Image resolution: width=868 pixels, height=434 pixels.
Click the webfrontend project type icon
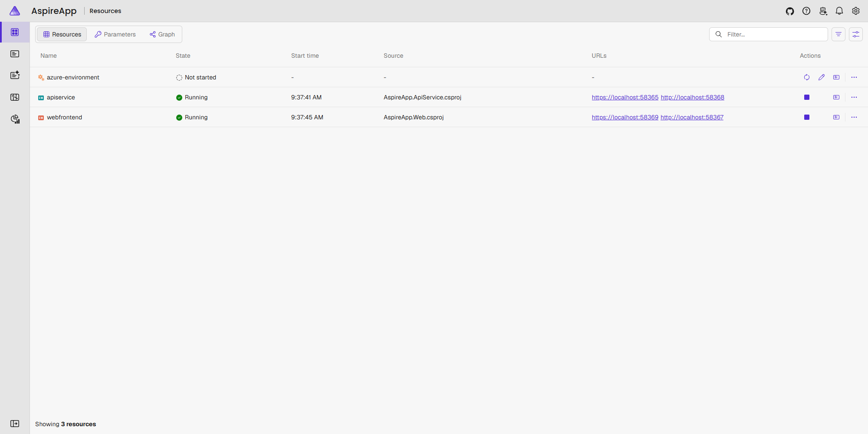41,118
